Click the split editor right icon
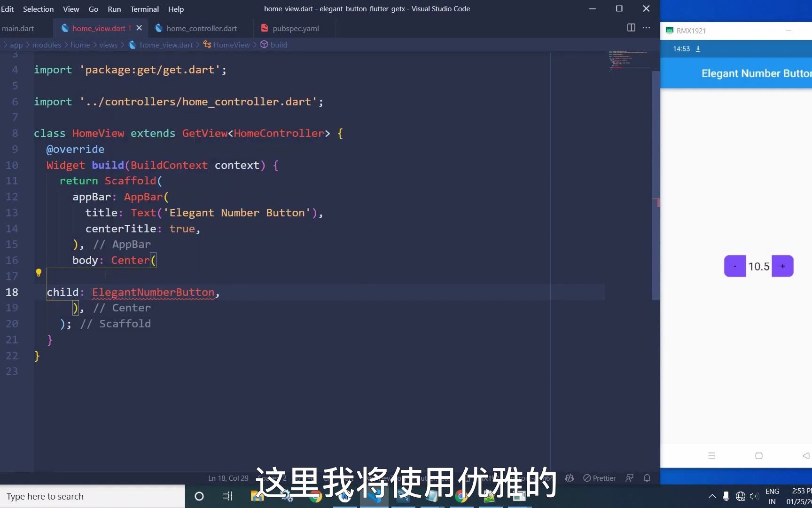 click(x=631, y=28)
